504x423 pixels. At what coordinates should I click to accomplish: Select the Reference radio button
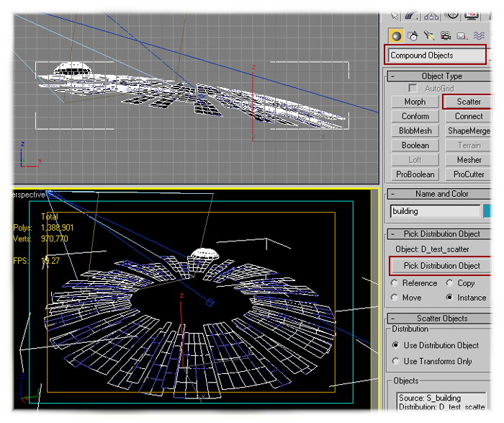395,283
